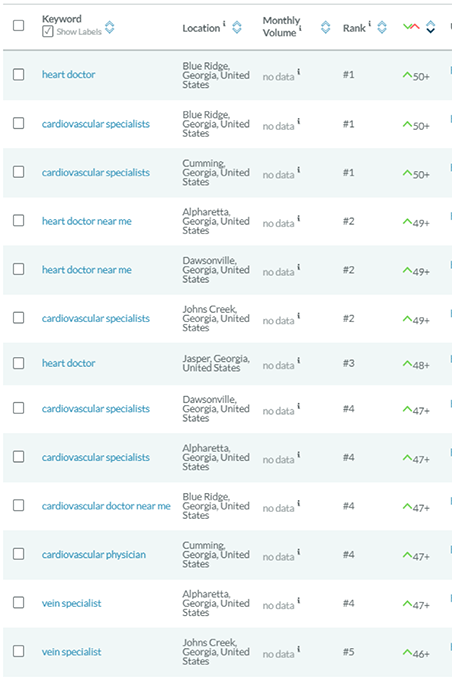Sort by Rank using its sort arrows
Image resolution: width=452 pixels, height=680 pixels.
[382, 27]
